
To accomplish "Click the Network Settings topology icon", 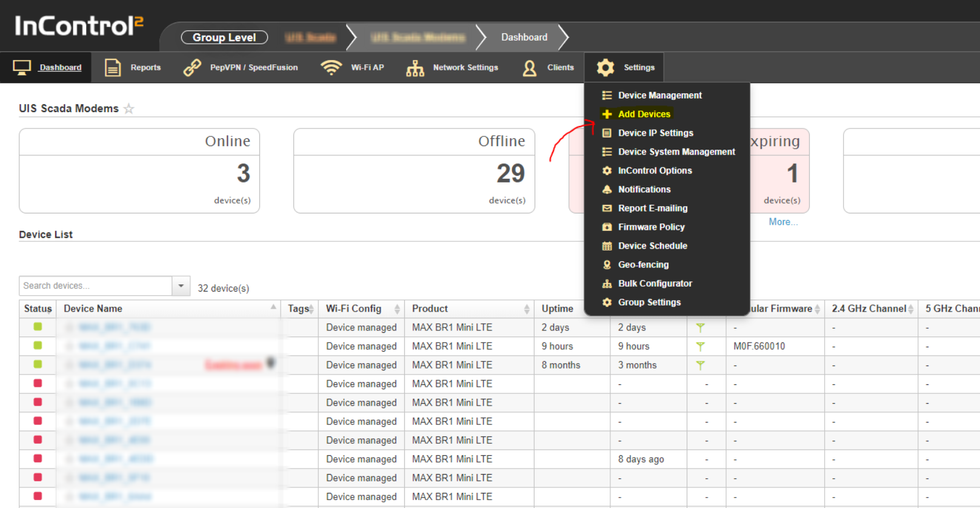I will (415, 68).
